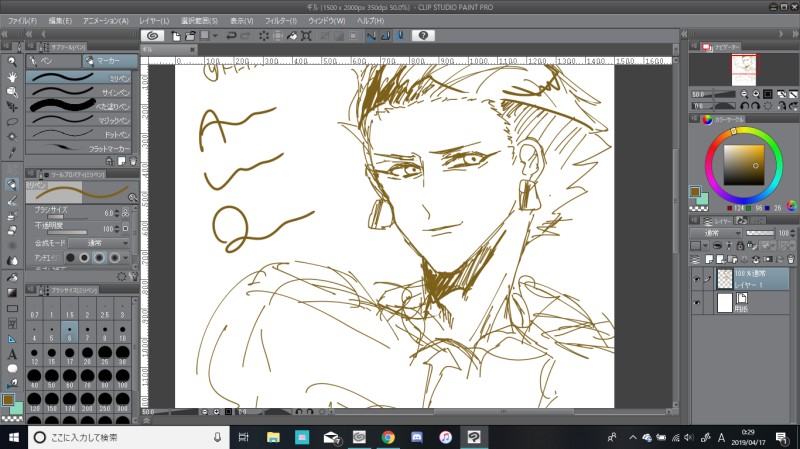This screenshot has width=800, height=449.
Task: Rotate canvas right in Navigator
Action: coord(756,106)
